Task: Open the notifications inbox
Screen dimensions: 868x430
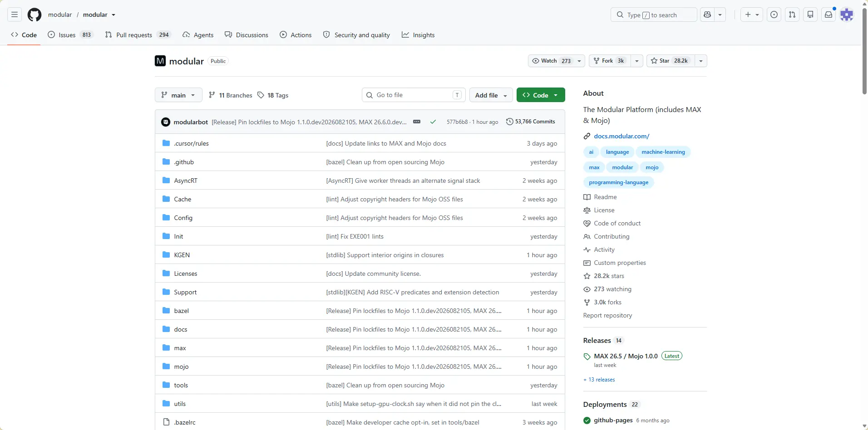Action: tap(829, 15)
